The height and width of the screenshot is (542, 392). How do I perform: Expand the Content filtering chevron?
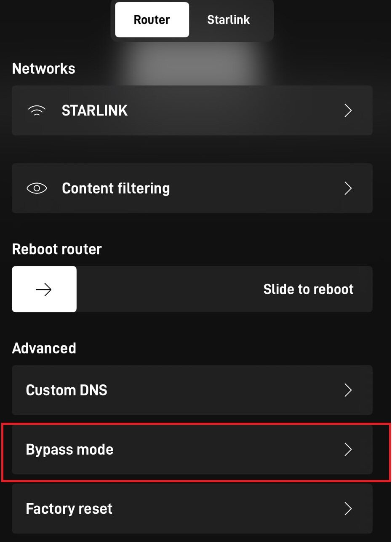pyautogui.click(x=348, y=188)
